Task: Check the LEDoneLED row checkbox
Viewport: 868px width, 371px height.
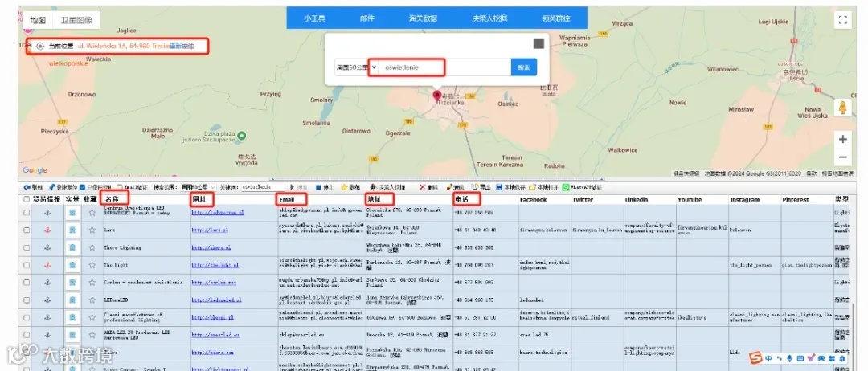Action: (x=27, y=300)
